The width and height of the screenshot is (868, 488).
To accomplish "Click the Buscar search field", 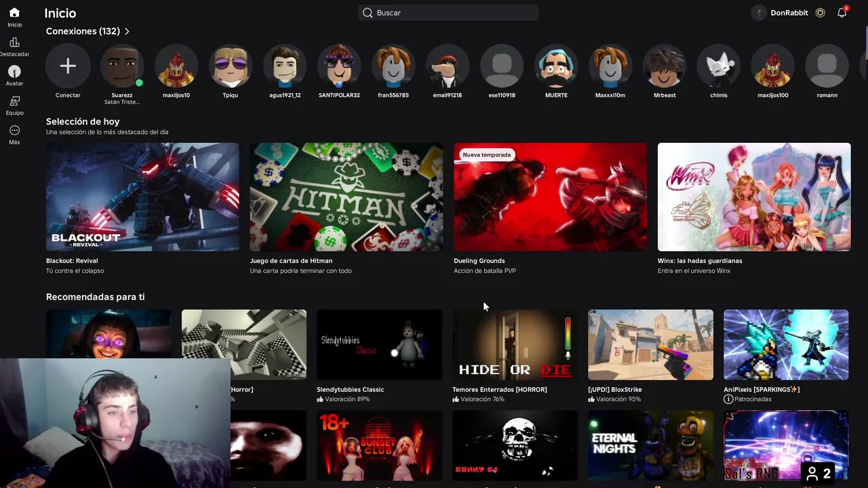I will pos(448,13).
